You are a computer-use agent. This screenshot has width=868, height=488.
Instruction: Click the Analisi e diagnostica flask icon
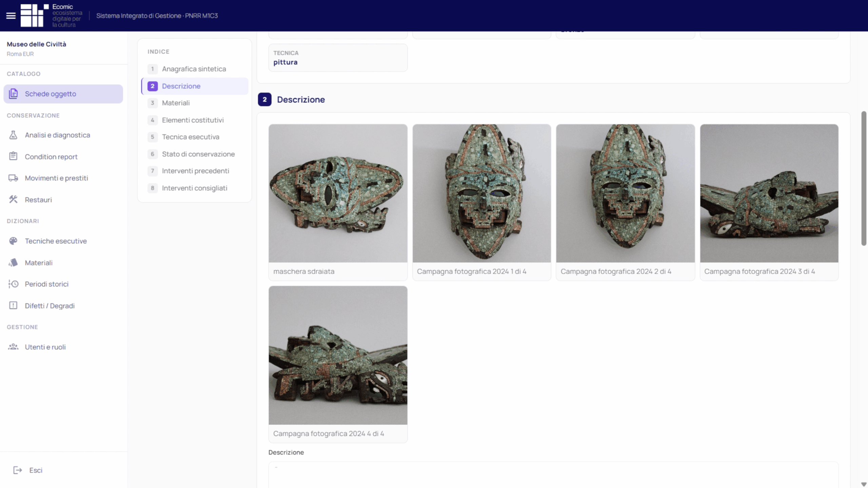[13, 135]
